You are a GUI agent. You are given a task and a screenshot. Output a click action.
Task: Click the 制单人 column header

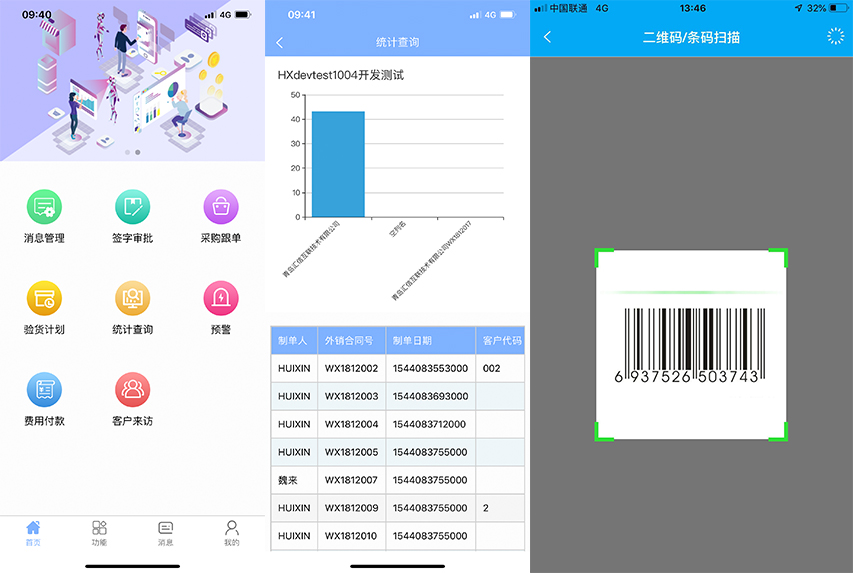(294, 341)
